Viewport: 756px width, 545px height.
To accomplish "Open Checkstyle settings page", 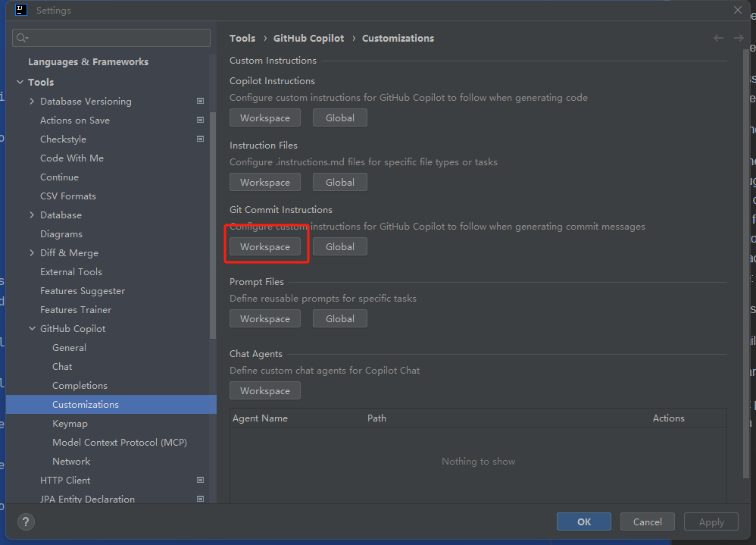I will [x=63, y=139].
